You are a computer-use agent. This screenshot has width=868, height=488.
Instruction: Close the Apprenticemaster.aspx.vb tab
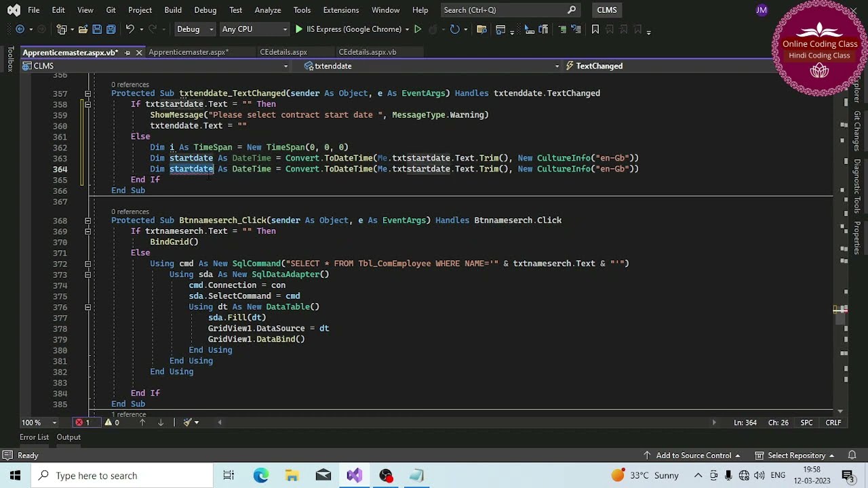pos(139,52)
